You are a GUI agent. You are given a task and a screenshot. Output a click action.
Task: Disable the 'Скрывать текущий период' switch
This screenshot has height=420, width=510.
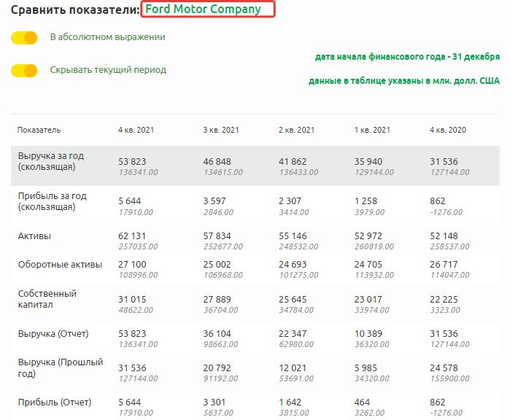pyautogui.click(x=24, y=71)
